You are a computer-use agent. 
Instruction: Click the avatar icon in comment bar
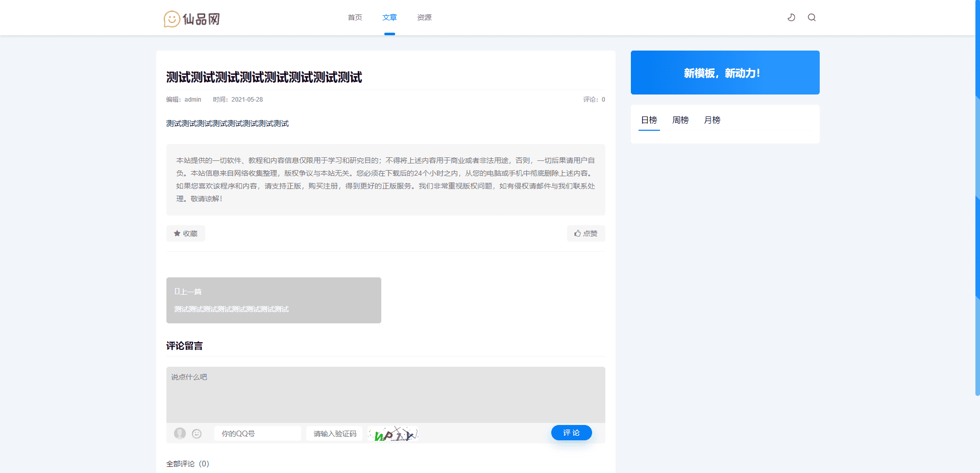tap(180, 433)
